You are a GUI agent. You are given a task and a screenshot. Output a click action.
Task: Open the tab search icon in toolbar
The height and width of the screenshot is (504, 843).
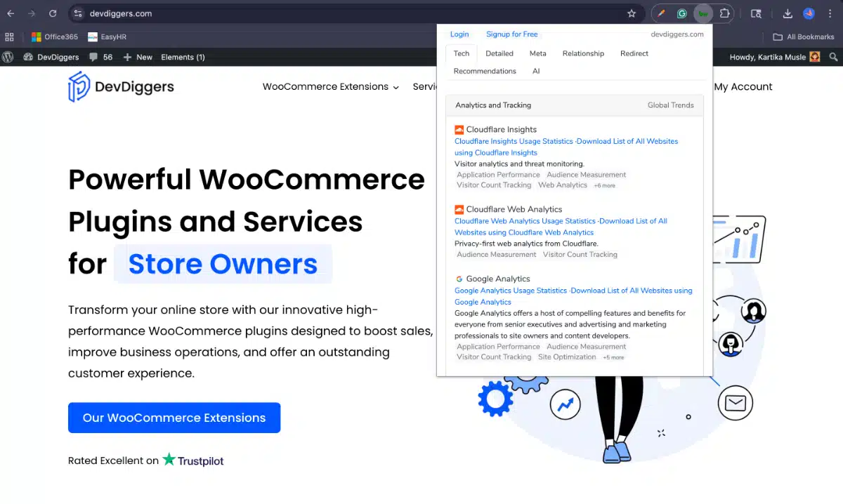click(x=756, y=13)
